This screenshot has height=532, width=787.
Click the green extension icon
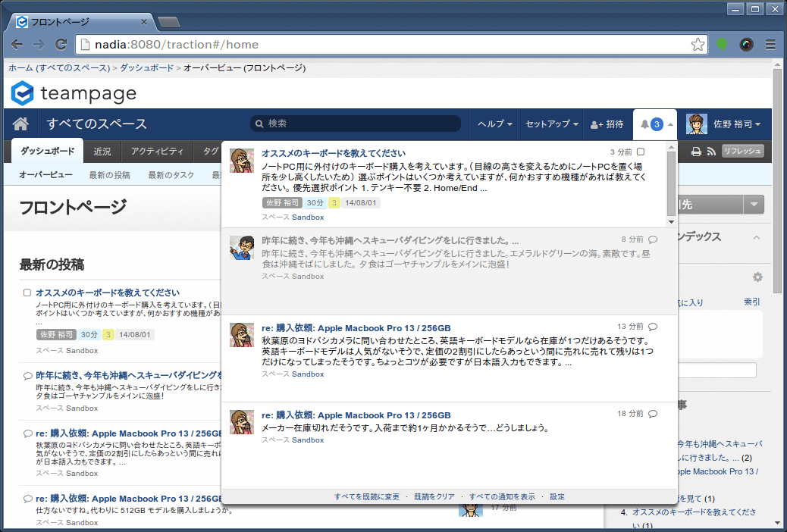coord(722,44)
